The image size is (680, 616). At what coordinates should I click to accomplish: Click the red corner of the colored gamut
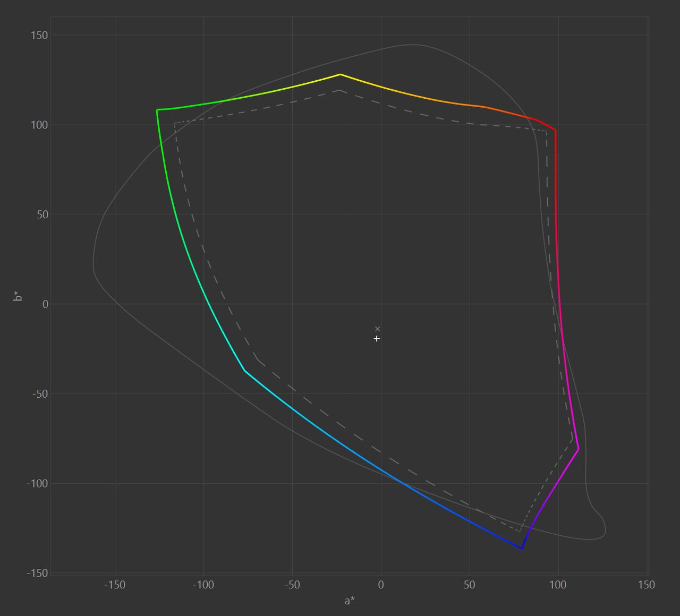pos(555,130)
